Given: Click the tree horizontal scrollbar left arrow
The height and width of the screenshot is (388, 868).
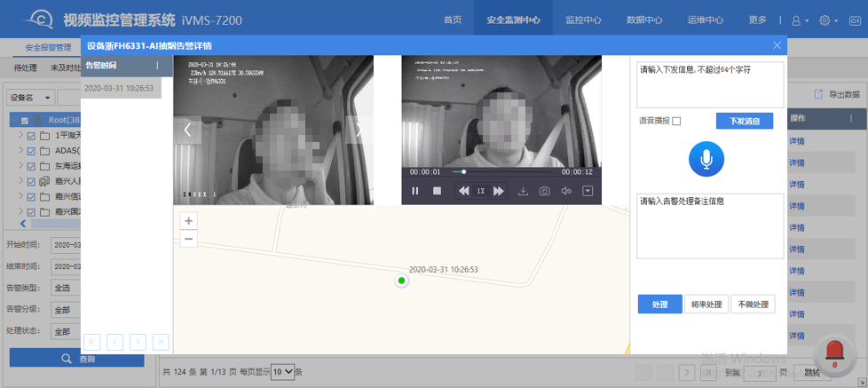Looking at the screenshot, I should 23,224.
